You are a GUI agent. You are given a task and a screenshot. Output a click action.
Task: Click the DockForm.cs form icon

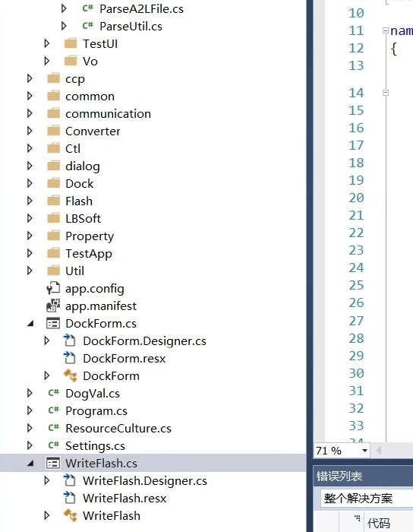[53, 323]
